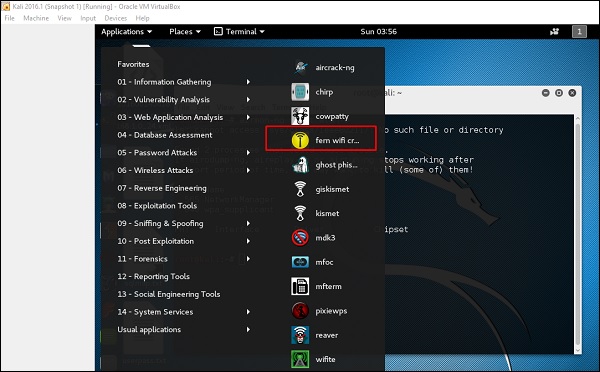
Task: Start fern wifi cracker yellow icon
Action: point(300,140)
